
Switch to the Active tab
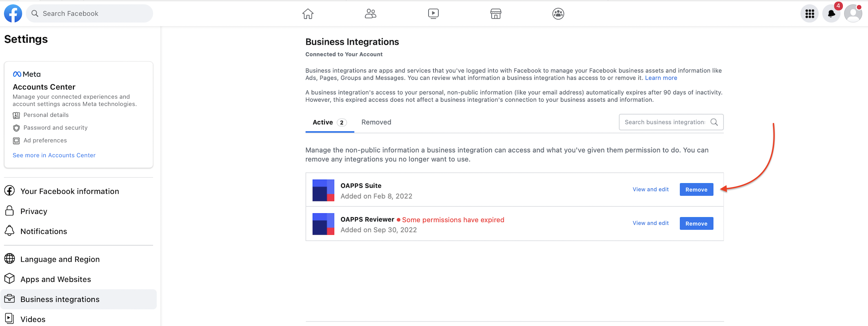pos(330,122)
